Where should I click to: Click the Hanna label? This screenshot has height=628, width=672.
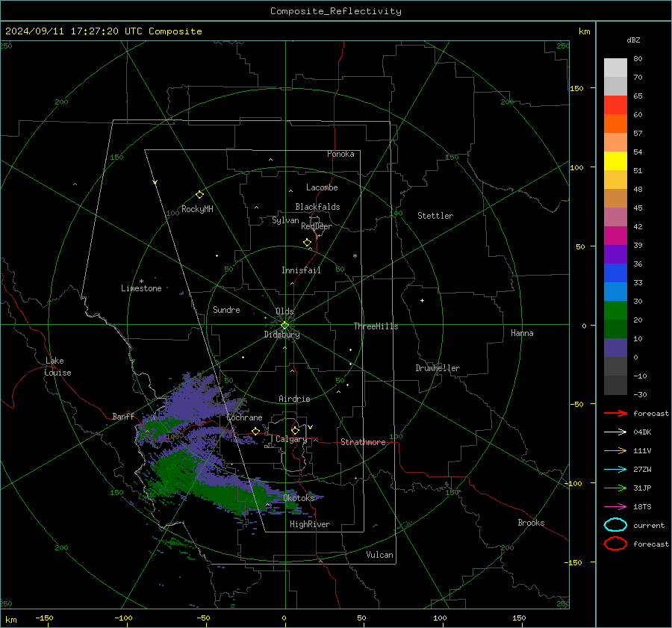522,333
